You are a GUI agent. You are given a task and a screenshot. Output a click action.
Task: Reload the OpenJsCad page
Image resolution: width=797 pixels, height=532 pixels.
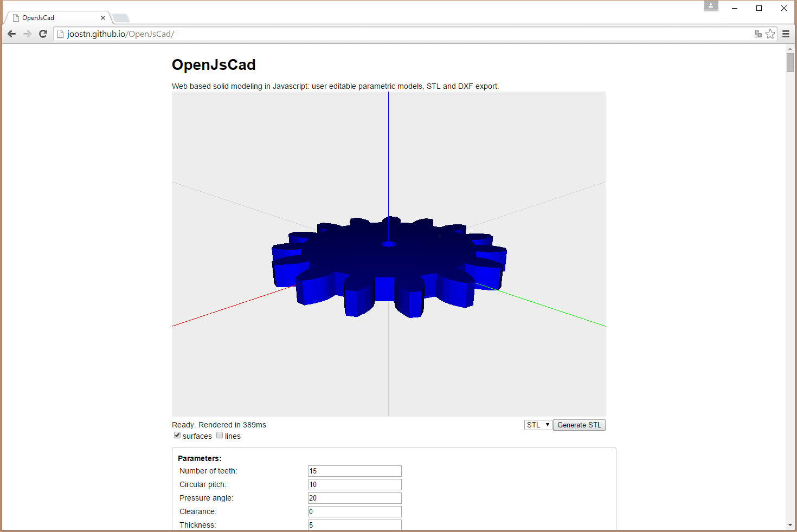(x=43, y=34)
